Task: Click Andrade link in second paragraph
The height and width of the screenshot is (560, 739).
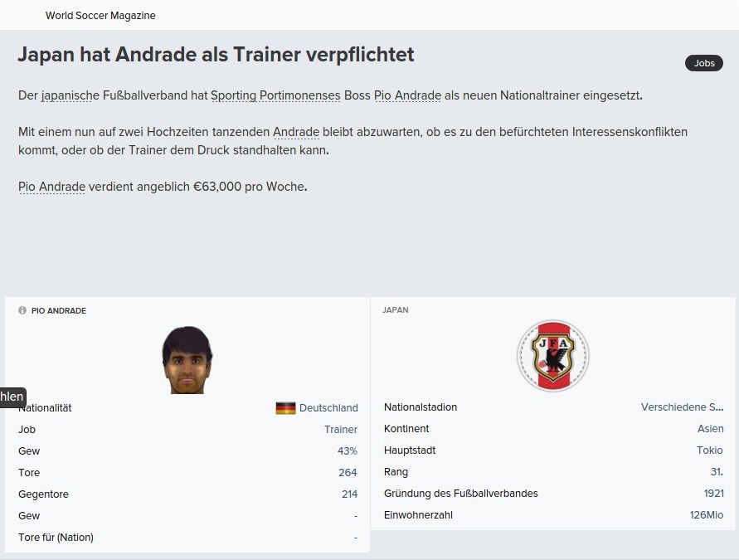Action: [x=296, y=132]
